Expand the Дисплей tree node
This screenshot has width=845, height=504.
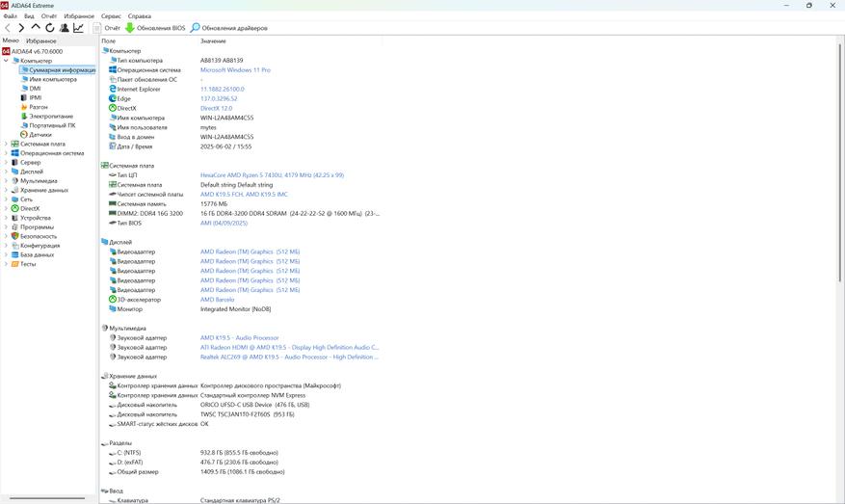point(6,172)
